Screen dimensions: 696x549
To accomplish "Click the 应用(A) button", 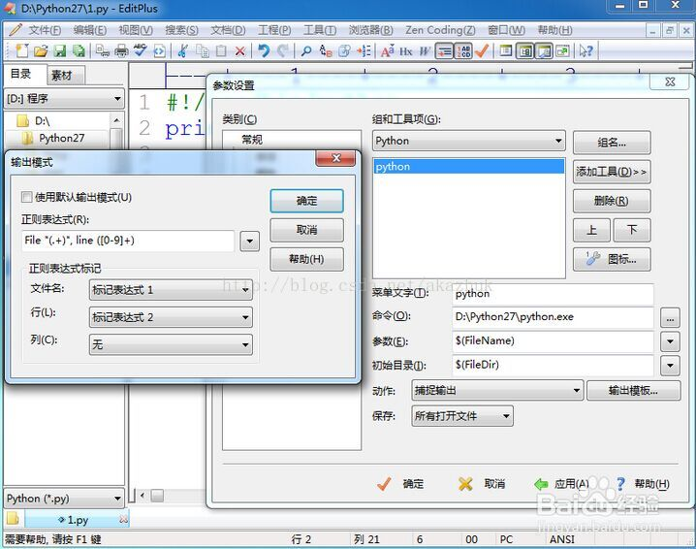I will click(x=562, y=484).
